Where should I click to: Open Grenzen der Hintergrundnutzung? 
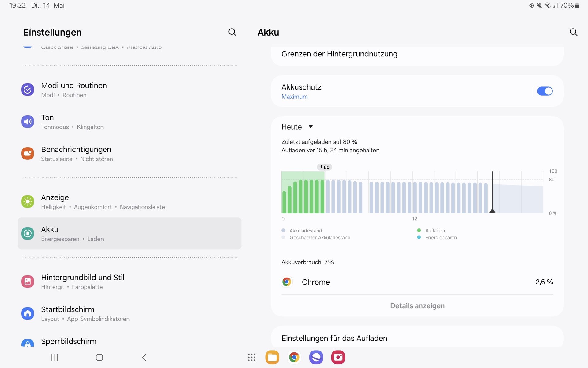click(x=339, y=54)
